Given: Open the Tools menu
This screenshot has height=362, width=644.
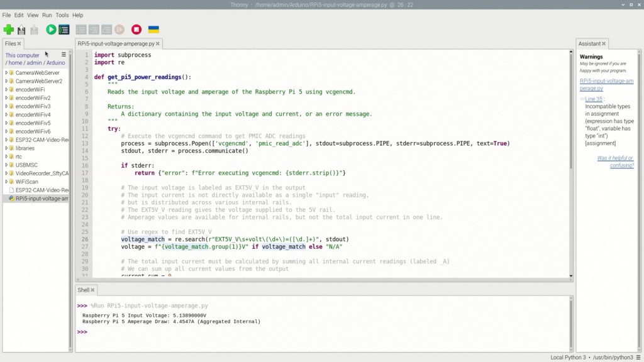Looking at the screenshot, I should pos(62,15).
